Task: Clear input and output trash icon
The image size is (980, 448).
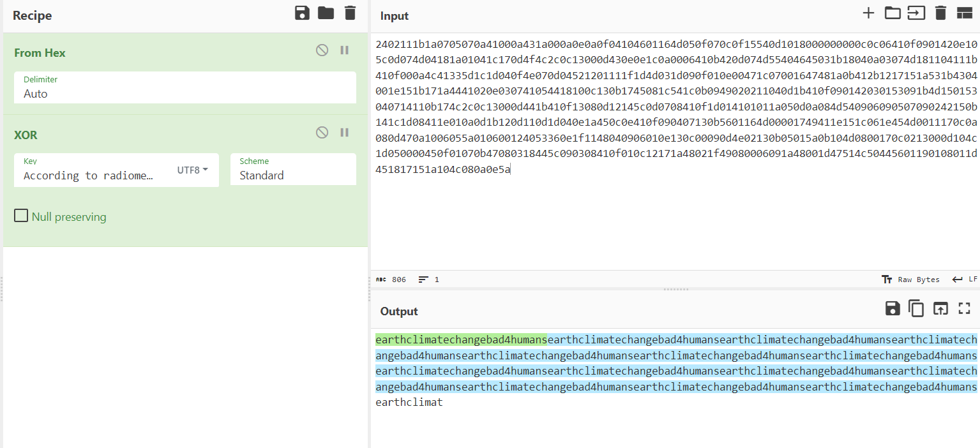Action: pyautogui.click(x=940, y=13)
